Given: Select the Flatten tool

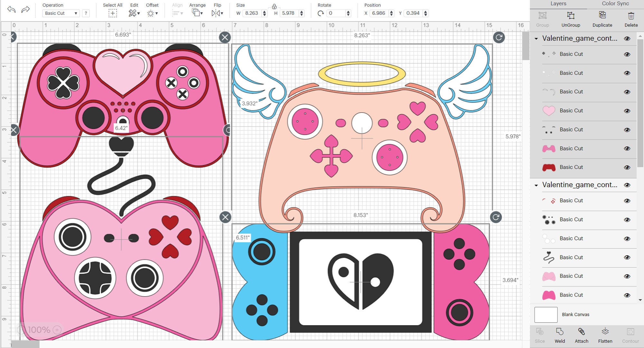Looking at the screenshot, I should click(x=605, y=335).
